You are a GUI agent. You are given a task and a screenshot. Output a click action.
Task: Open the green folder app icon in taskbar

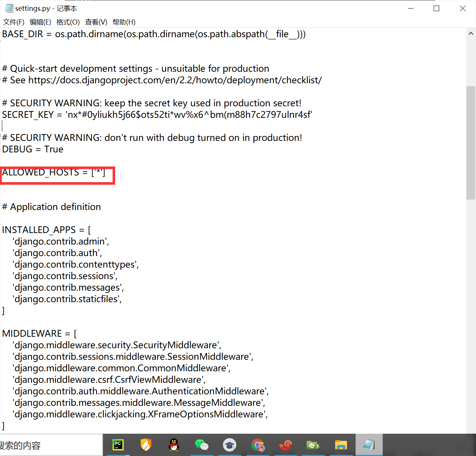click(313, 445)
